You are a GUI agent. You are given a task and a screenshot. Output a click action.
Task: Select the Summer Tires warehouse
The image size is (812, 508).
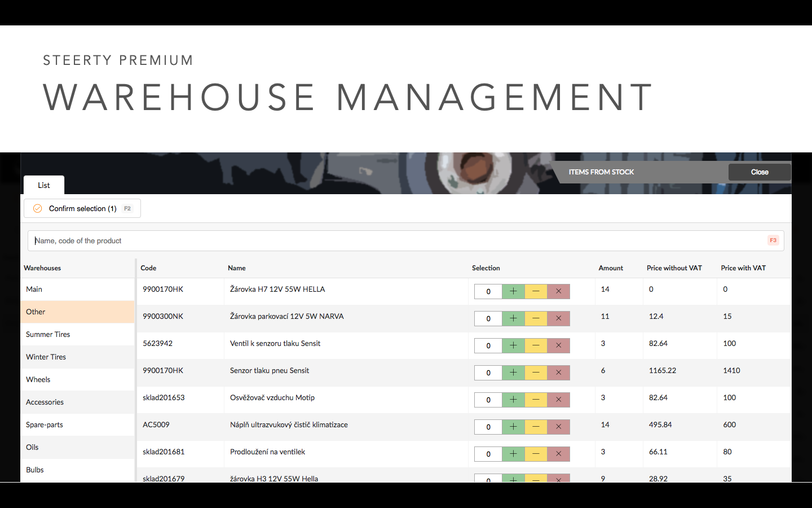click(x=77, y=334)
